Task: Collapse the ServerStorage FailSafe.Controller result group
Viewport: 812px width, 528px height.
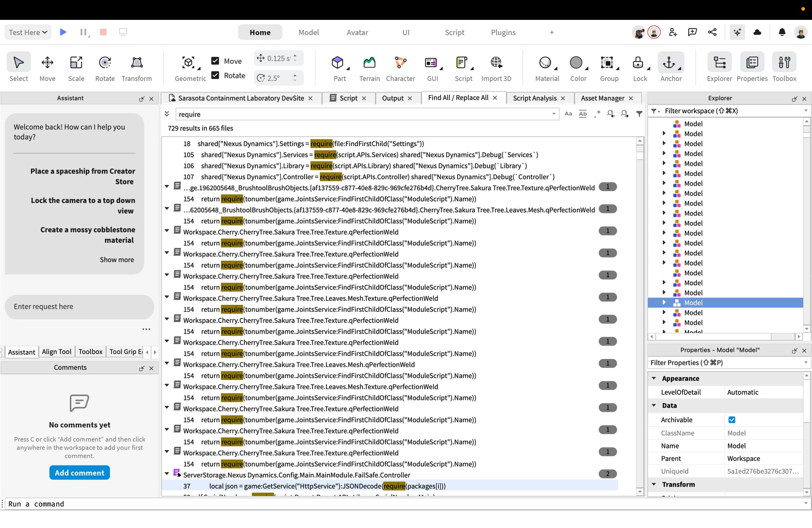Action: point(167,474)
